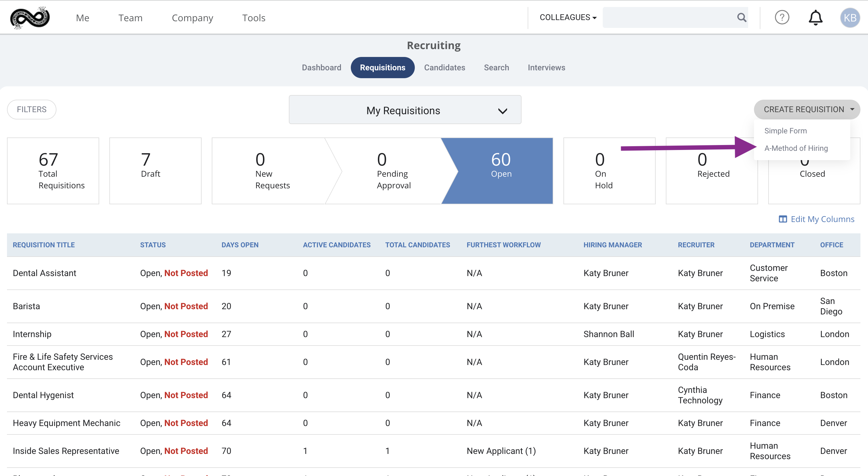Switch to the Interviews tab
Screen dimensions: 868x476
click(x=546, y=68)
